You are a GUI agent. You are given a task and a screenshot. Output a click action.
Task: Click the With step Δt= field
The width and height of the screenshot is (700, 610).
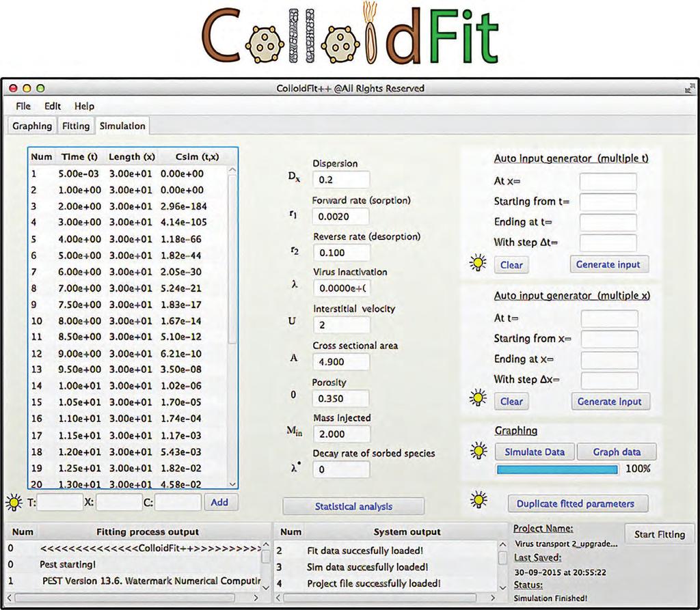click(608, 242)
